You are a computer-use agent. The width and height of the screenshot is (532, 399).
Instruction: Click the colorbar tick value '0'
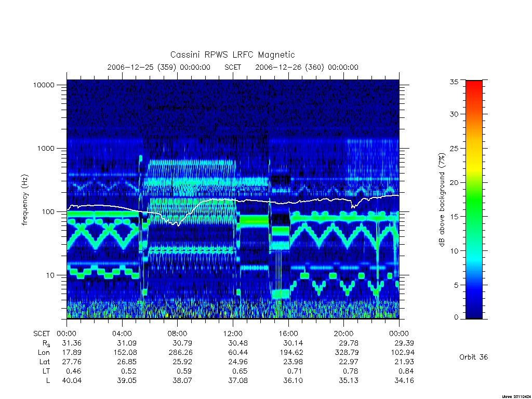click(456, 317)
